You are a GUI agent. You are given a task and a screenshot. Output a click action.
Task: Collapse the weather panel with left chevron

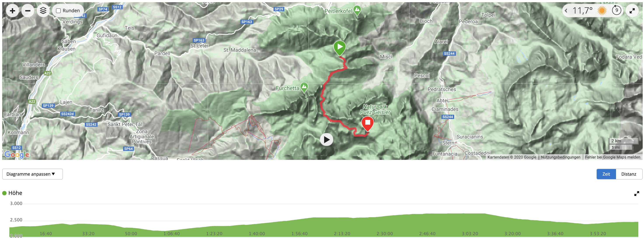tap(566, 11)
